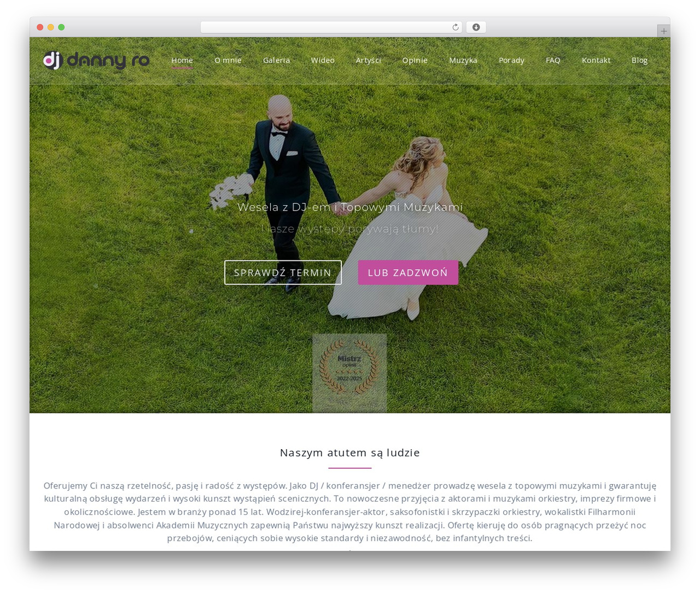Open the Blog menu item
Screen dimensions: 700x593
pos(639,60)
